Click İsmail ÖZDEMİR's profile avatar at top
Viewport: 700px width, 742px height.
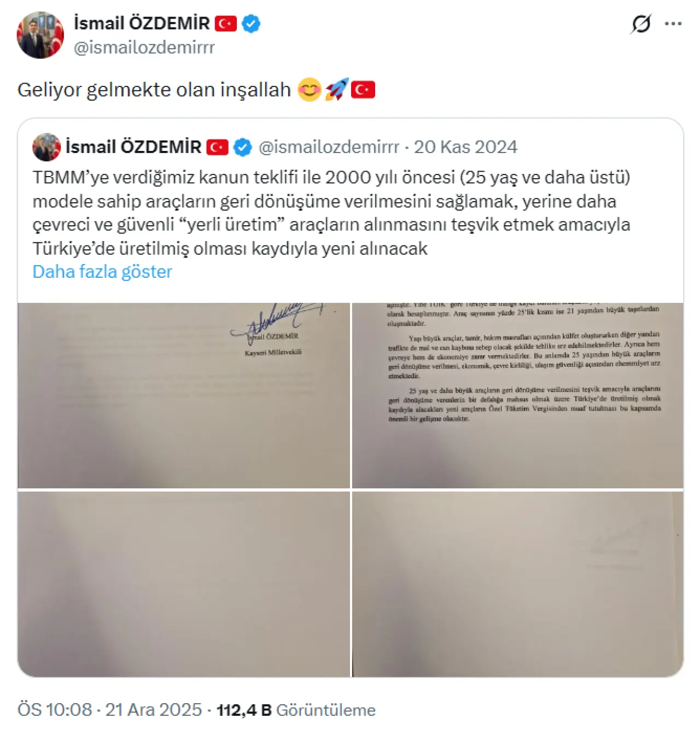(x=40, y=35)
